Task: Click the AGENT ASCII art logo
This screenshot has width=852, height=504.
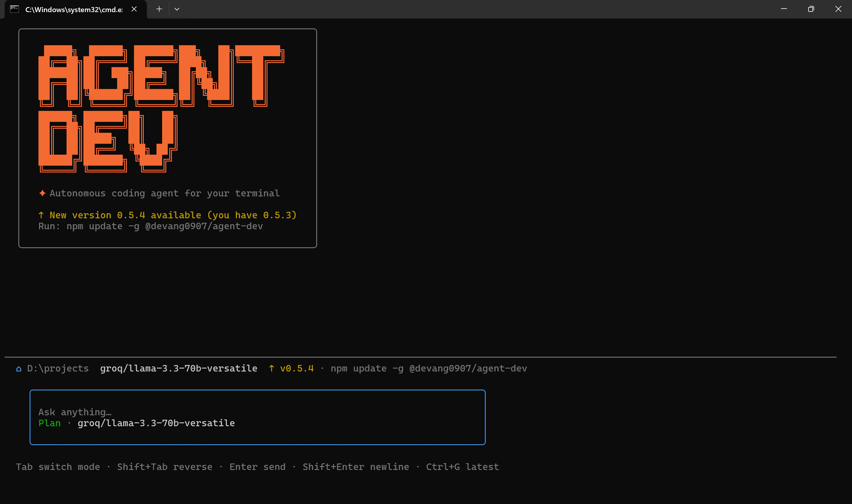Action: [x=161, y=76]
